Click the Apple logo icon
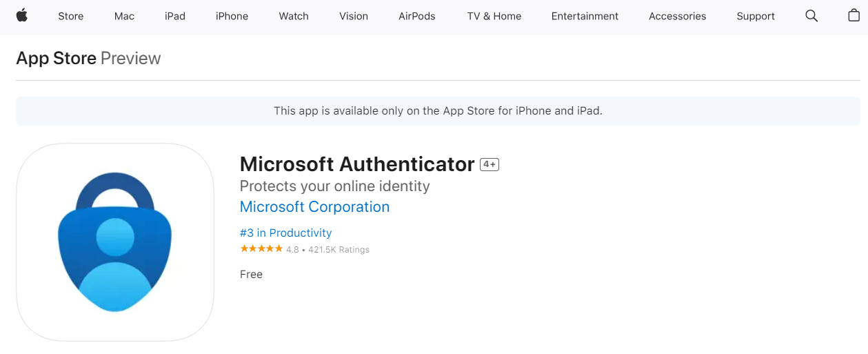Image resolution: width=868 pixels, height=354 pixels. click(x=21, y=16)
